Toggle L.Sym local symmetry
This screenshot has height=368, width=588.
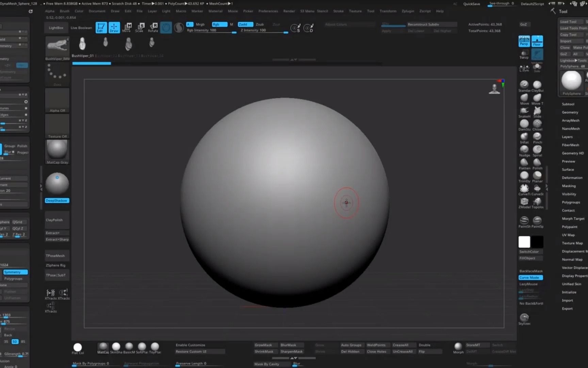click(x=524, y=67)
